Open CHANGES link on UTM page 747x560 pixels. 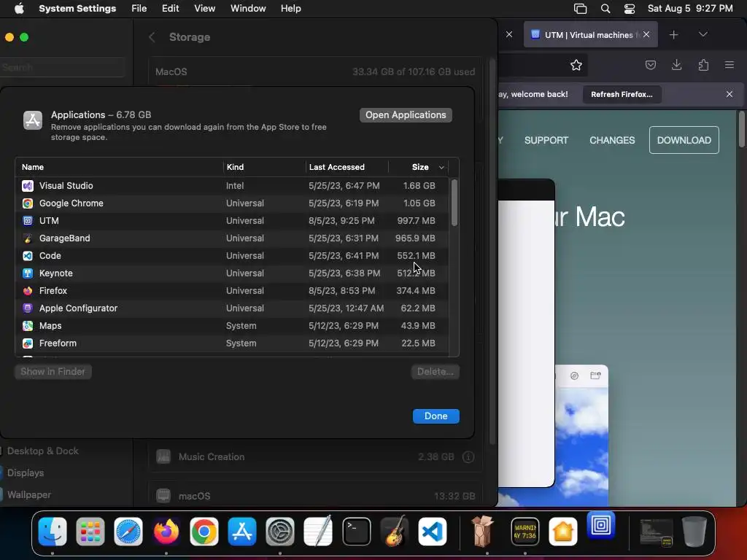[x=612, y=140]
